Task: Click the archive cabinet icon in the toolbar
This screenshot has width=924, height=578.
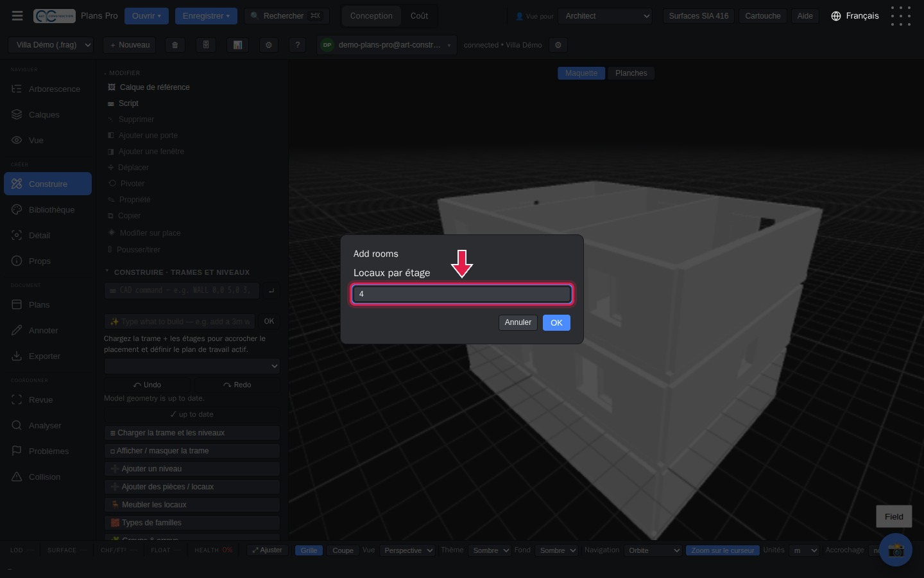Action: [x=206, y=46]
